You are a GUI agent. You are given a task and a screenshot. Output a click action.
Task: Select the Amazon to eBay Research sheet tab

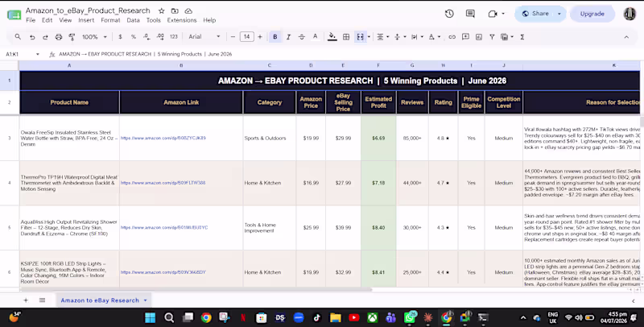pyautogui.click(x=100, y=300)
